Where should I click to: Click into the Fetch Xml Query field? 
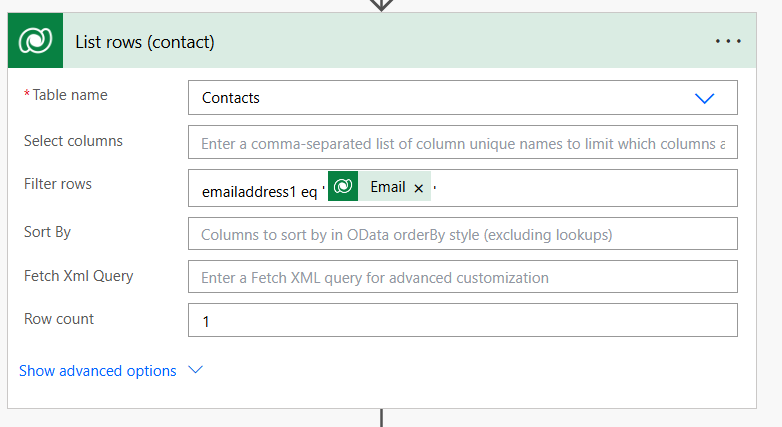(462, 277)
